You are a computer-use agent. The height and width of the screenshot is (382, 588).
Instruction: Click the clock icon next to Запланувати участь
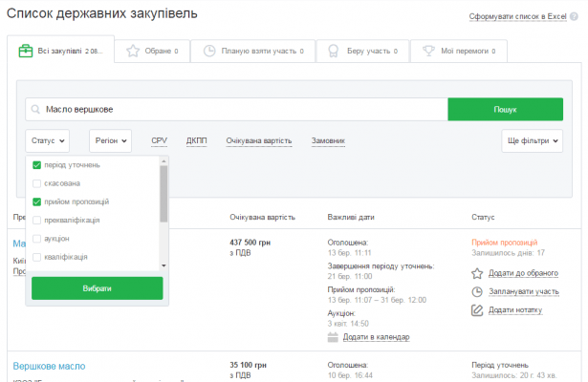[x=477, y=292]
